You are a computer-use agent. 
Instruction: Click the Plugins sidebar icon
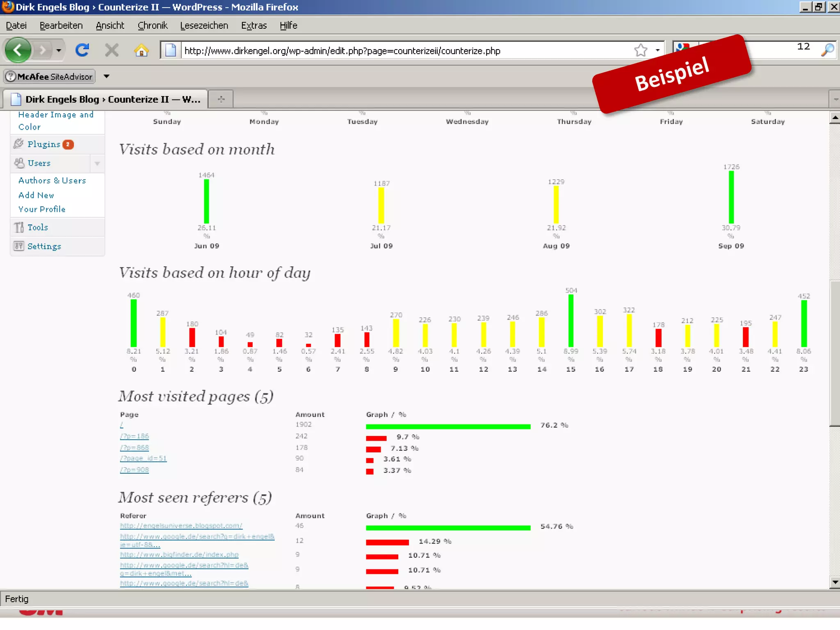19,144
